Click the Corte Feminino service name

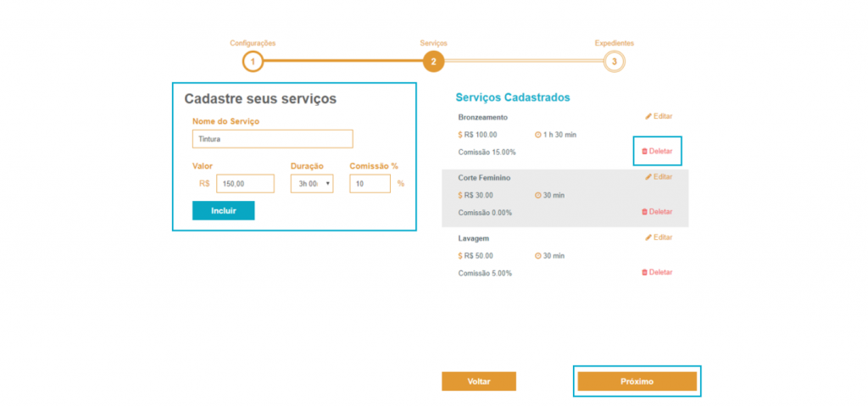[484, 178]
